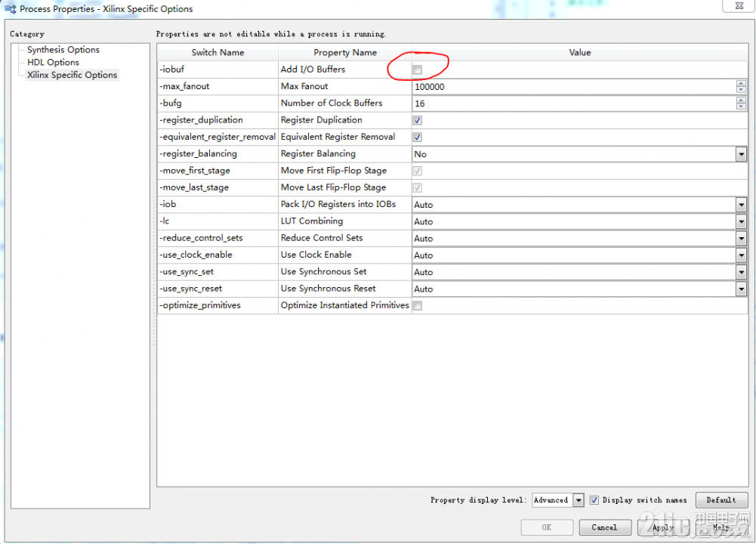756x544 pixels.
Task: Uncheck the Equivalent Register Removal checkbox
Action: [418, 138]
